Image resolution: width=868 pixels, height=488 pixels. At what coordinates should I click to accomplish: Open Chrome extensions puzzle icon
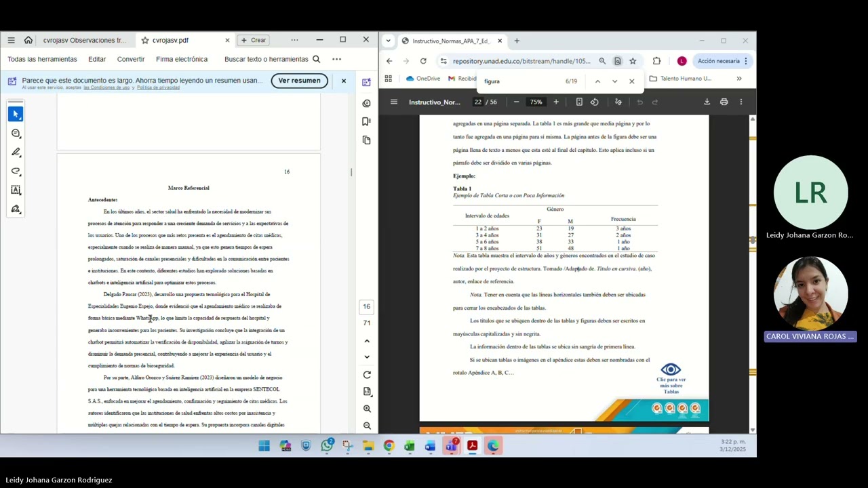(656, 61)
